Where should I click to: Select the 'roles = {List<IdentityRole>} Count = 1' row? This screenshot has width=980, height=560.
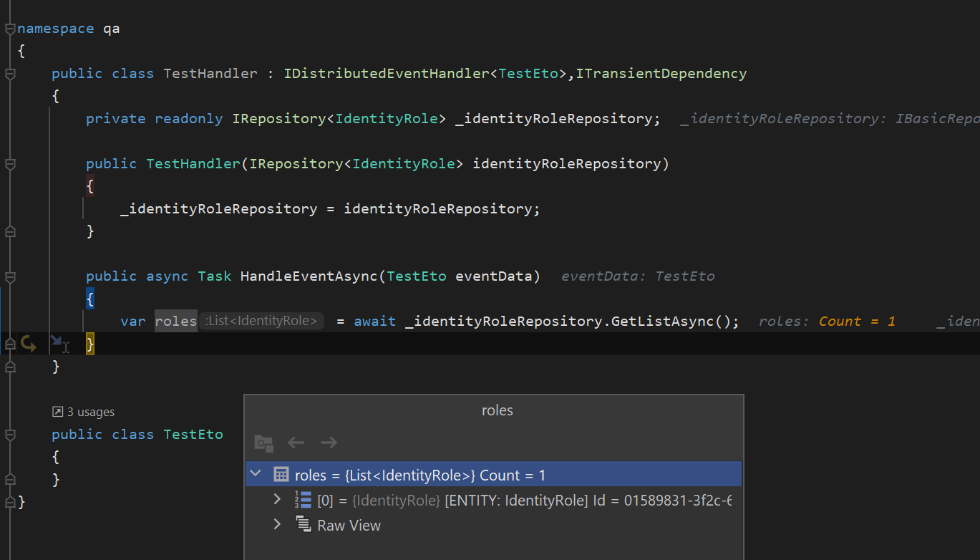click(494, 475)
